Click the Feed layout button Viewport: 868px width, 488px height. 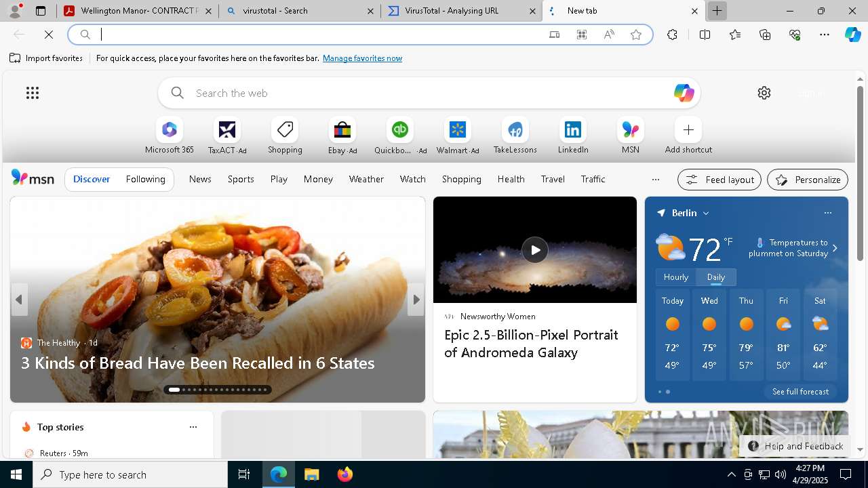pyautogui.click(x=719, y=180)
